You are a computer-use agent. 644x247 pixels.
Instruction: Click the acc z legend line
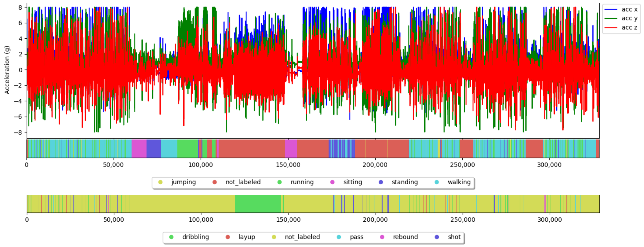pyautogui.click(x=611, y=28)
